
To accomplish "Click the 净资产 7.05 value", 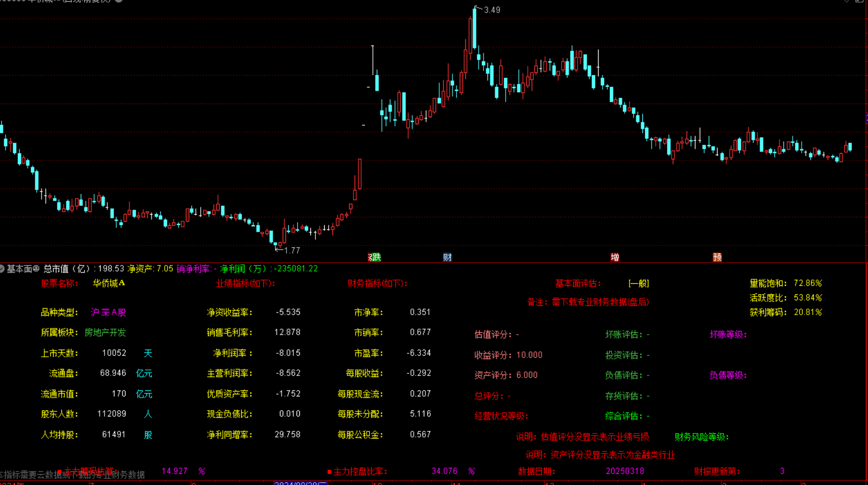I will 165,269.
